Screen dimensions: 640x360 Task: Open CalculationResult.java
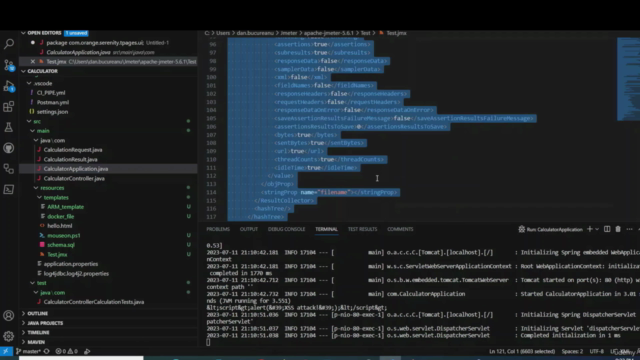point(70,159)
